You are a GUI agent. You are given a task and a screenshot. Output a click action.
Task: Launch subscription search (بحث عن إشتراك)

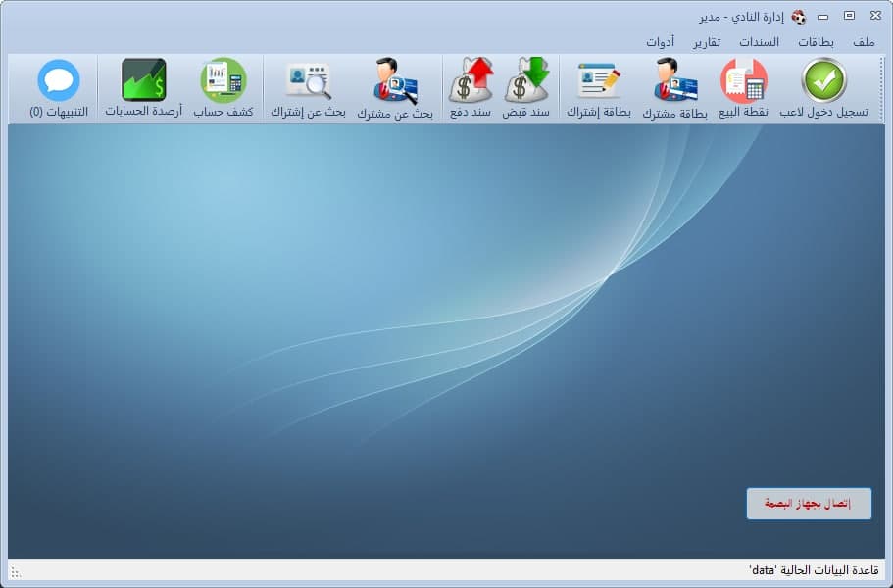(308, 88)
